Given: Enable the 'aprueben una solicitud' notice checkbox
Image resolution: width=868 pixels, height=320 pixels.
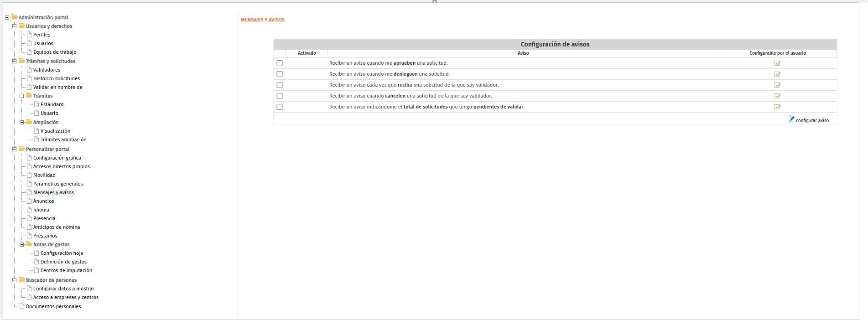Looking at the screenshot, I should (280, 63).
